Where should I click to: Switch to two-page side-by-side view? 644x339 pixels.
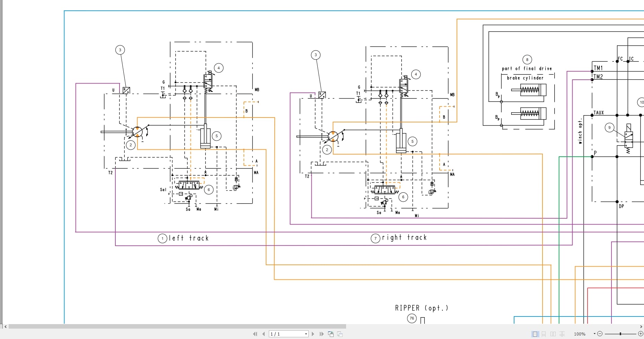553,334
